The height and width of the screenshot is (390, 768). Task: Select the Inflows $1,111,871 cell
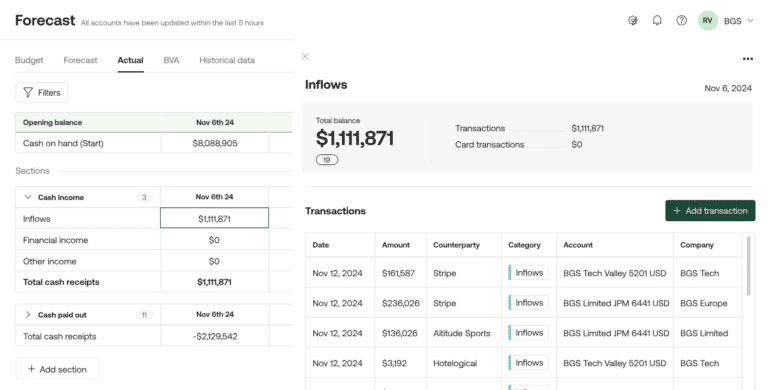[215, 219]
